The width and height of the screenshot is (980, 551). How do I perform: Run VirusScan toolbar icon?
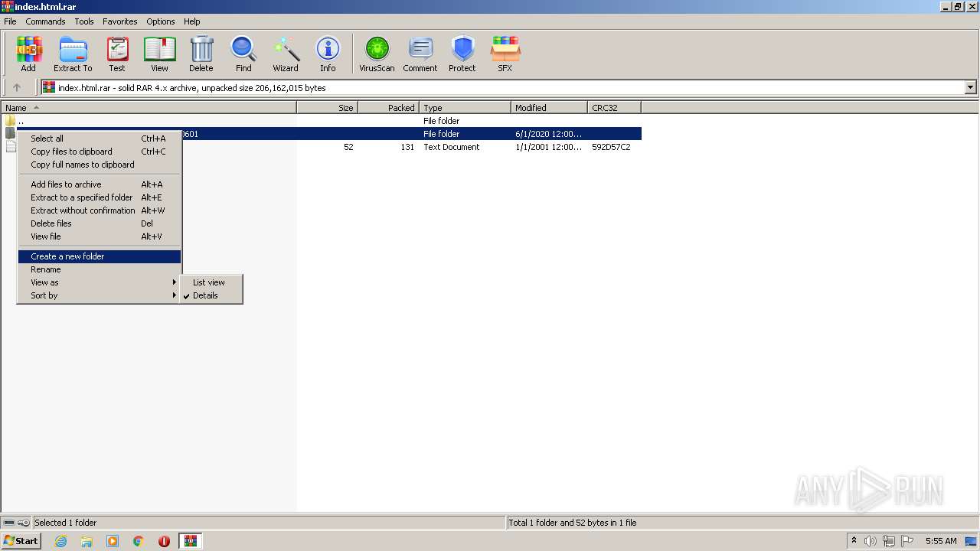[377, 54]
